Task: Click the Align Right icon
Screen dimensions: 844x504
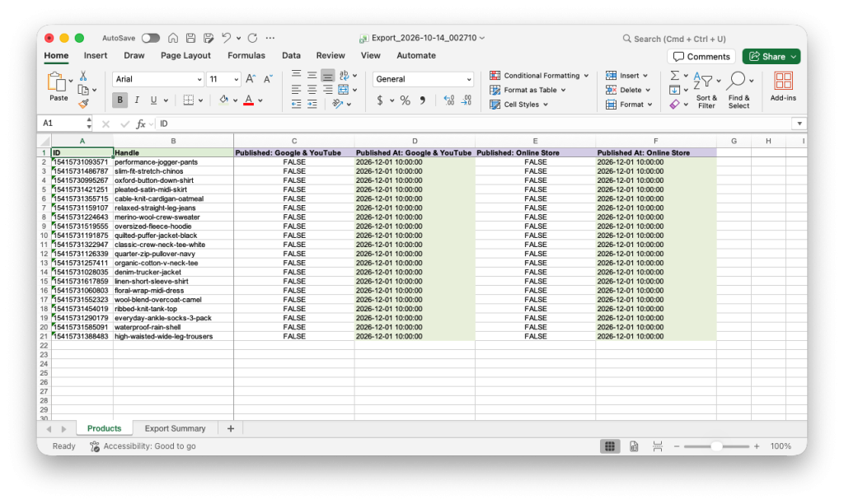Action: 327,89
